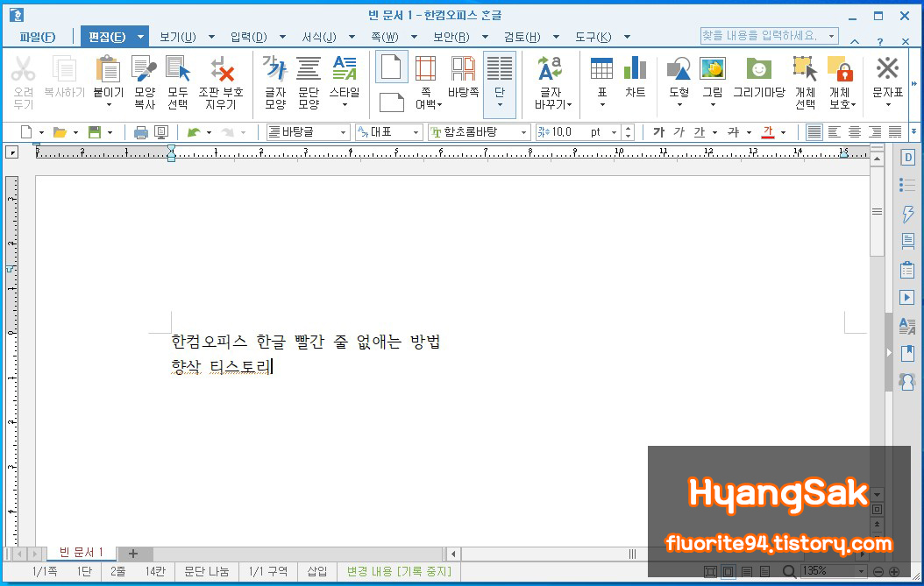Click the 찾을 내용을 입력하세요 search field

[769, 35]
